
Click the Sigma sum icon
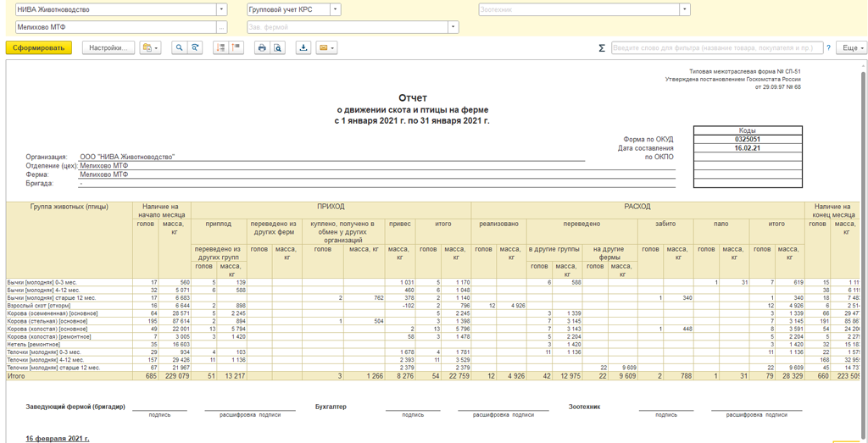tap(602, 48)
